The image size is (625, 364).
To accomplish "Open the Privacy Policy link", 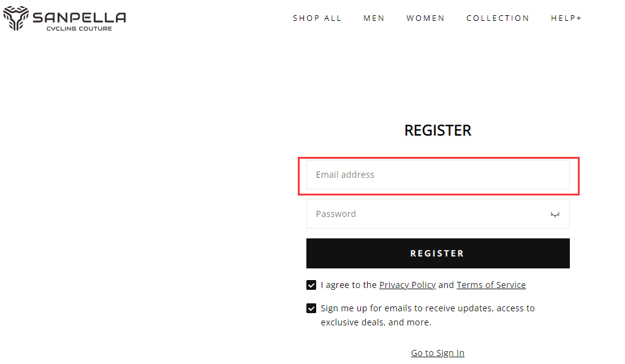I will (x=407, y=285).
